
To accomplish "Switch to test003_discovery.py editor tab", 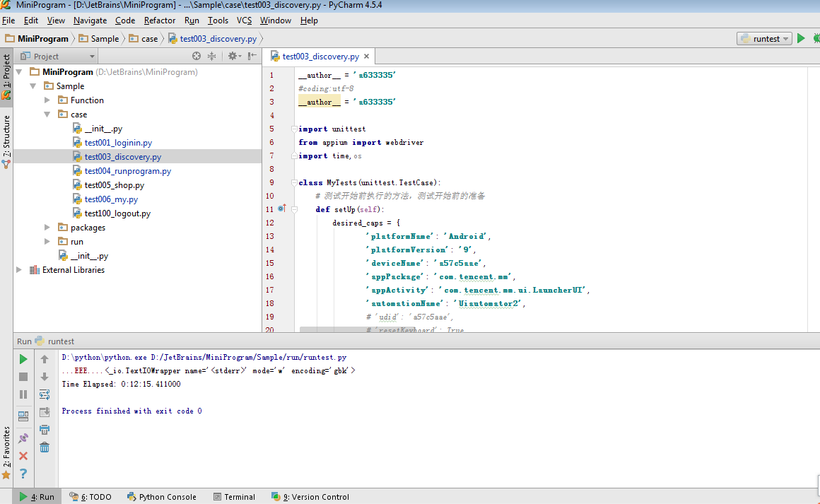I will (x=320, y=56).
